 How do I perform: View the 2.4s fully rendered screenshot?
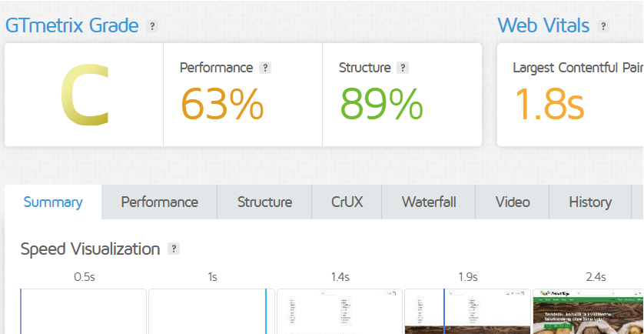pyautogui.click(x=588, y=312)
